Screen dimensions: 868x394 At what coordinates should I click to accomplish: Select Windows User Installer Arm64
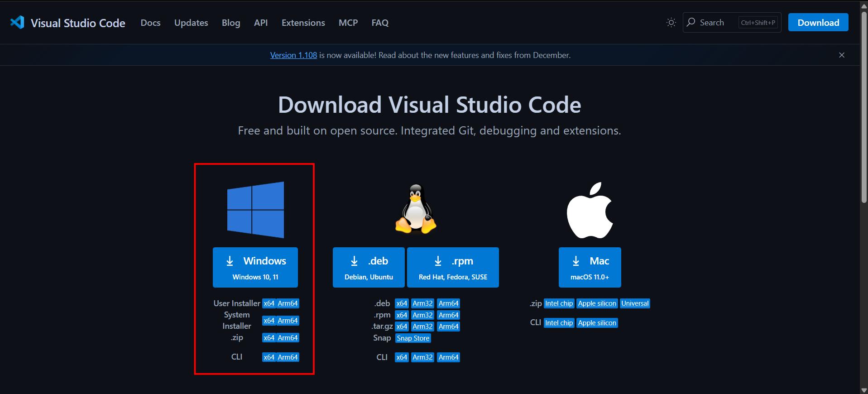[x=288, y=303]
